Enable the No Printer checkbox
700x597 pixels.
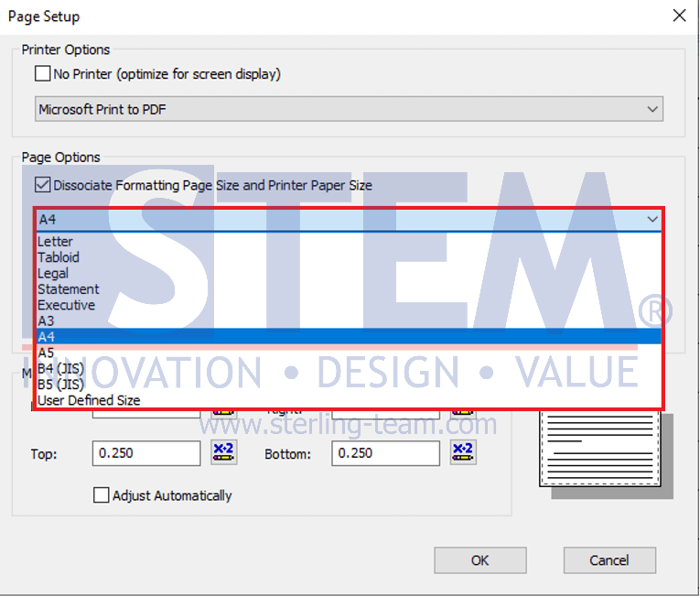pos(43,73)
